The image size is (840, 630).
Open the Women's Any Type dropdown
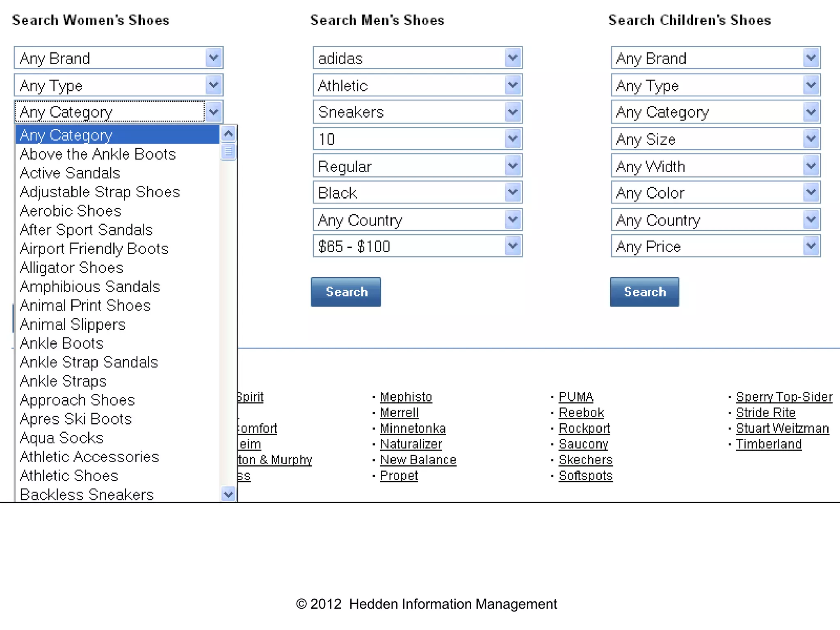(x=119, y=85)
